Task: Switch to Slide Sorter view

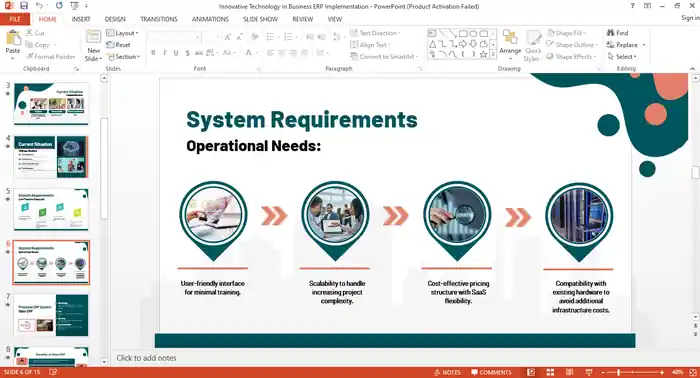Action: pos(550,372)
